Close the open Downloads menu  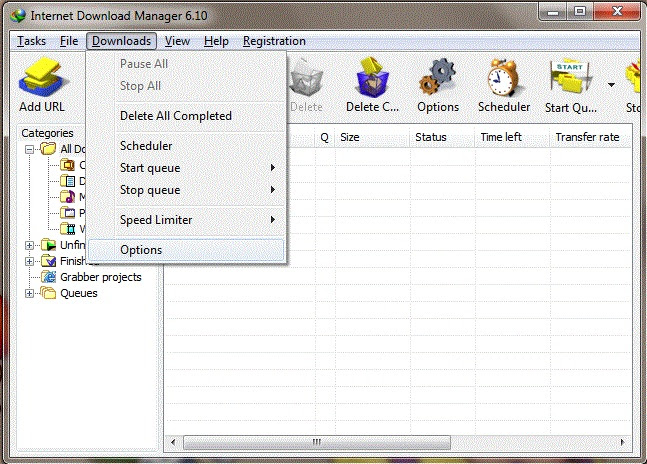pyautogui.click(x=121, y=41)
